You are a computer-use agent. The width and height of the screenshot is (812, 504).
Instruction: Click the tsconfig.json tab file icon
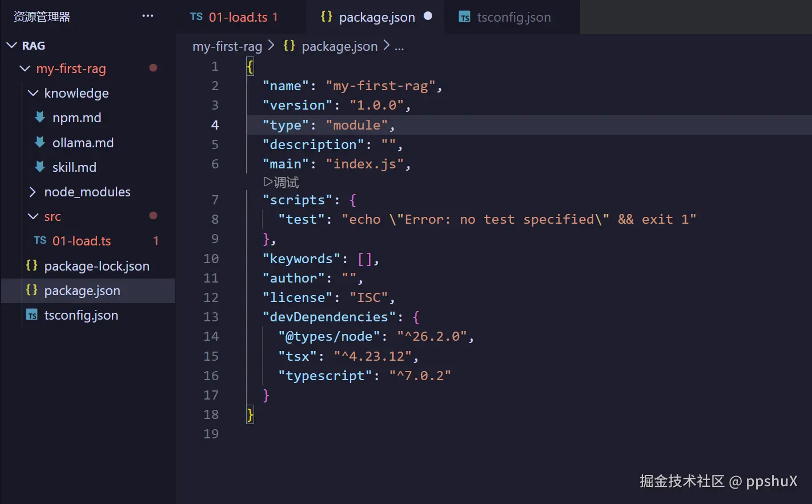(465, 17)
